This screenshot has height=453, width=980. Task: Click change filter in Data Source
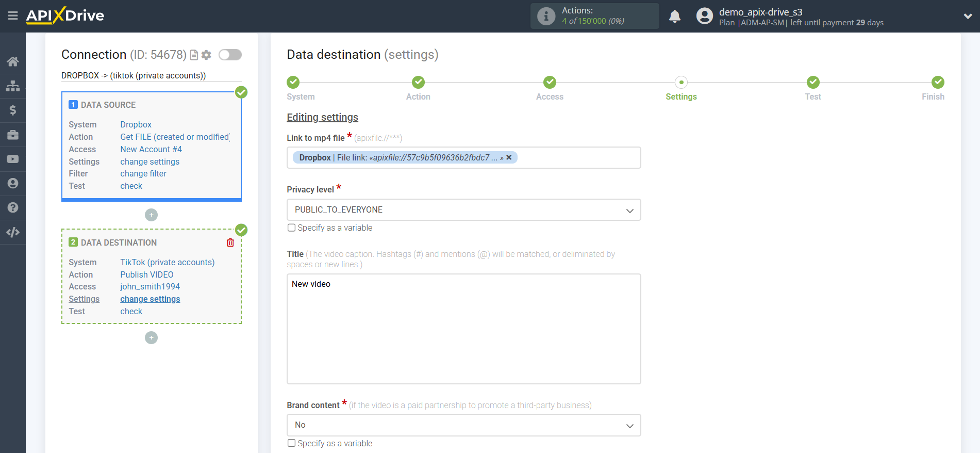[x=143, y=173]
